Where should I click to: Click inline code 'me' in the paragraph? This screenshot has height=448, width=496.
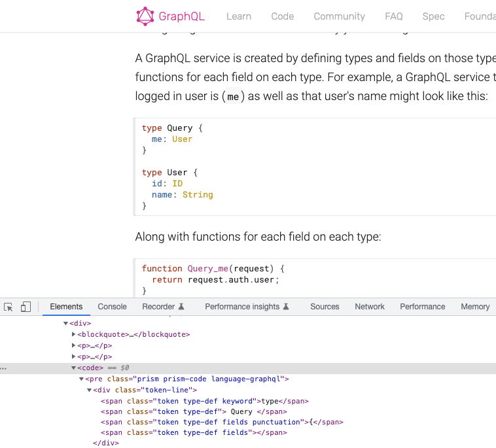[233, 96]
